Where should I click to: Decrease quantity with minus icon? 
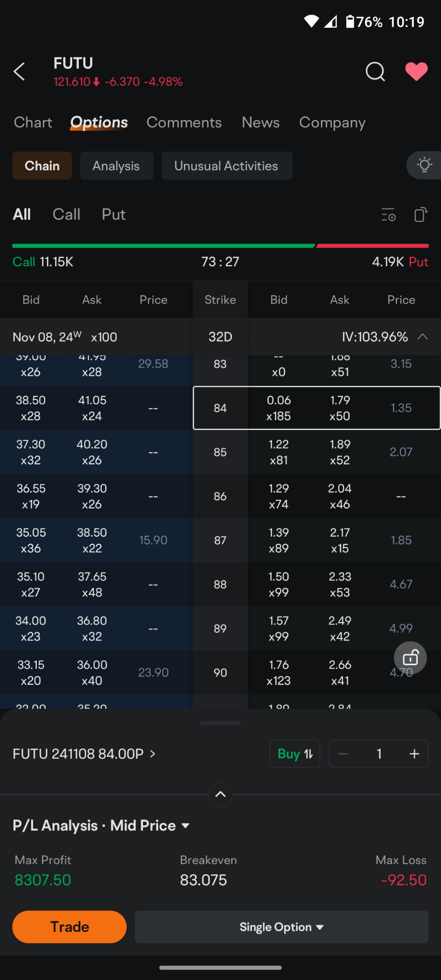[x=343, y=754]
